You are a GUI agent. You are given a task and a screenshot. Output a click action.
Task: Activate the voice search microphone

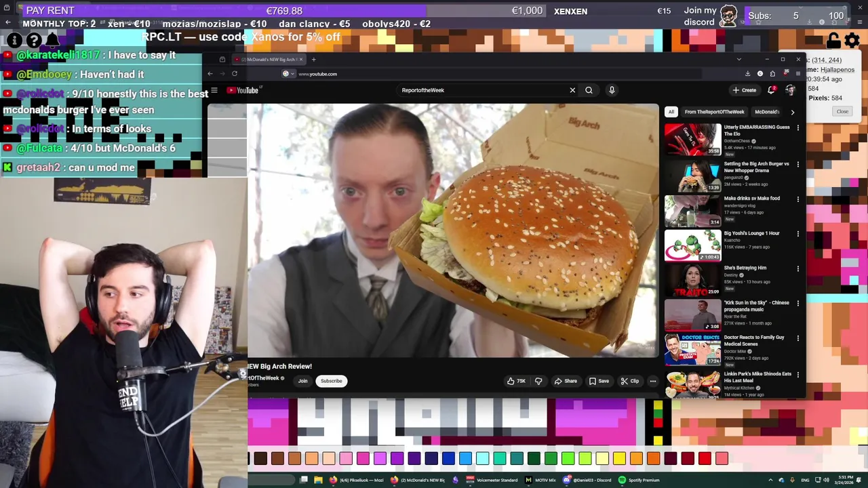[x=612, y=90]
